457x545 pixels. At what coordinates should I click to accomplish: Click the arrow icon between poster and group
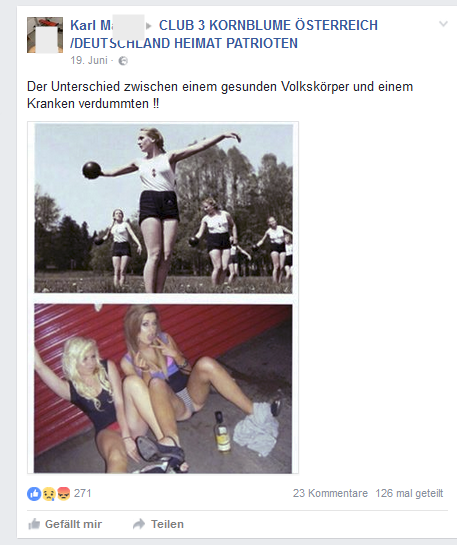click(x=149, y=26)
